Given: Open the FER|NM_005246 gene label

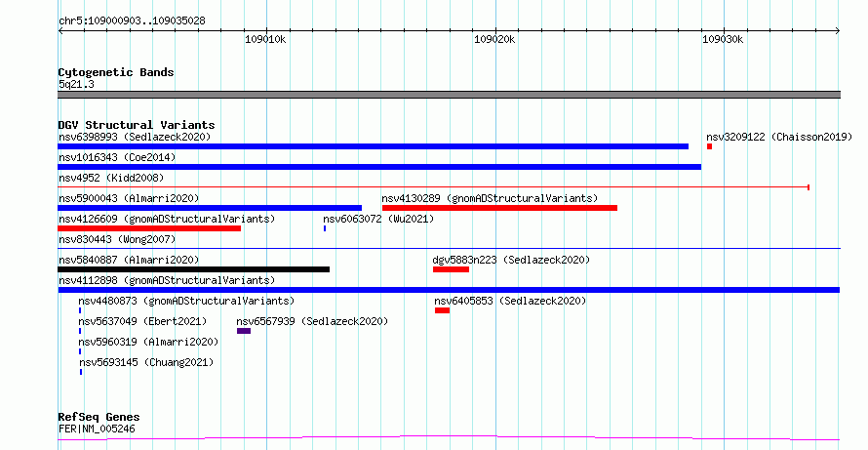Looking at the screenshot, I should [x=97, y=429].
